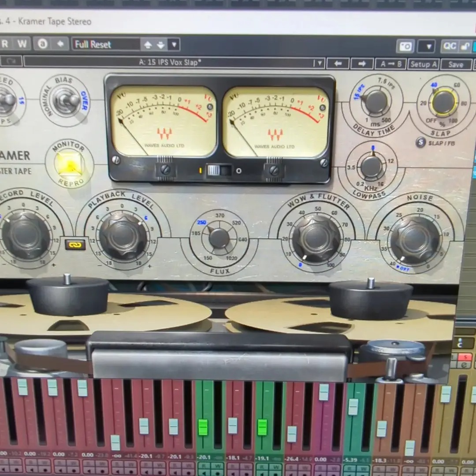The width and height of the screenshot is (476, 476).
Task: Click the blue 250 mark on the Flux dial
Action: pos(201,222)
